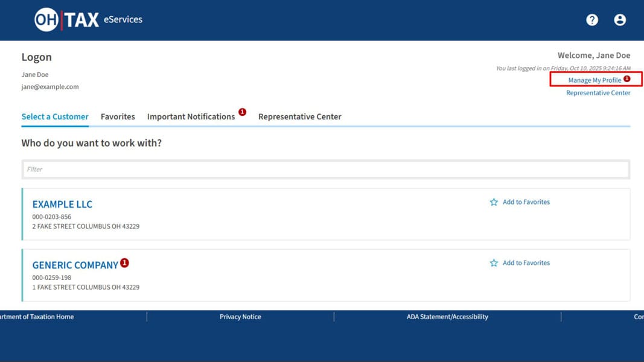Screen dimensions: 644x362
Task: Select the Select a Customer tab
Action: [x=55, y=116]
